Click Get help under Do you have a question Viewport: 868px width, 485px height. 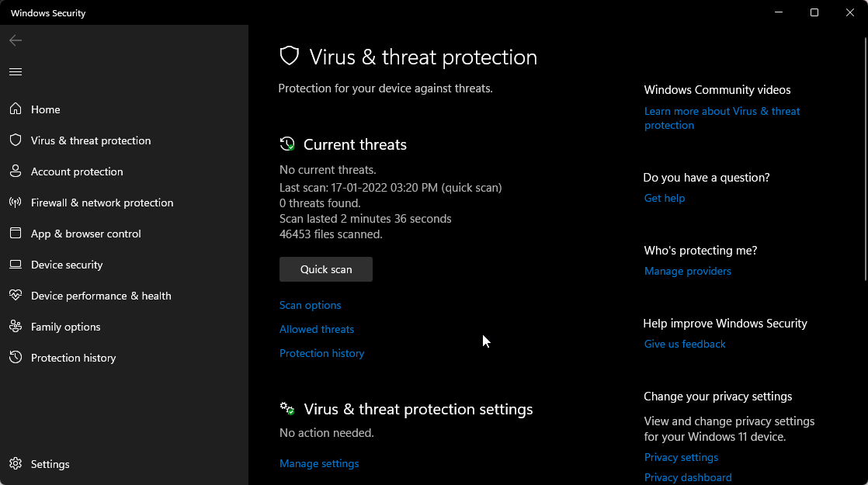coord(664,198)
